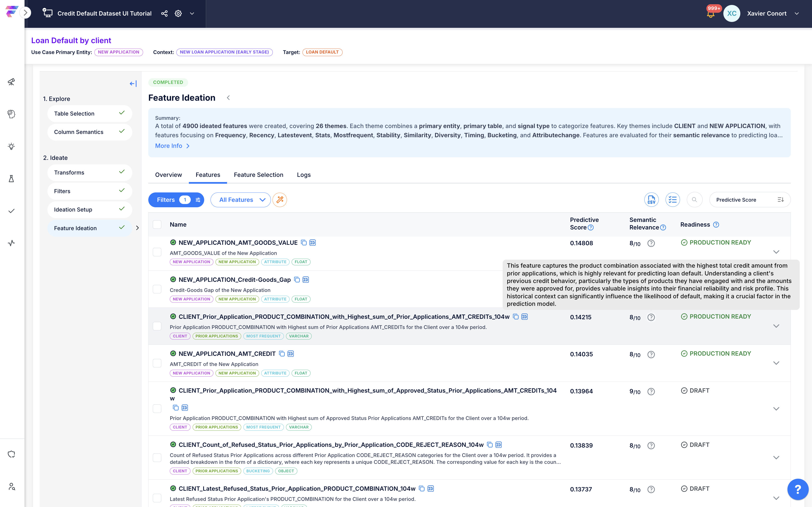Click the More Info link in the summary

click(169, 145)
